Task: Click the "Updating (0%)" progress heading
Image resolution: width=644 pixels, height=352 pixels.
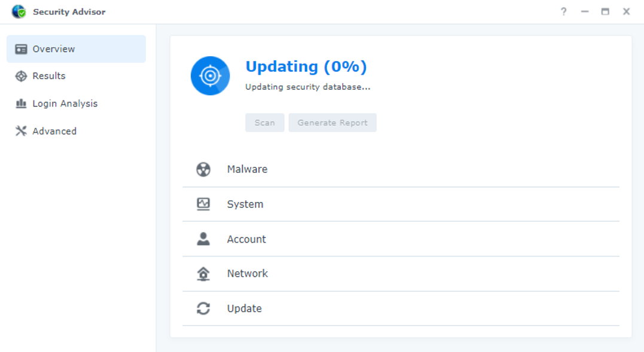Action: (306, 66)
